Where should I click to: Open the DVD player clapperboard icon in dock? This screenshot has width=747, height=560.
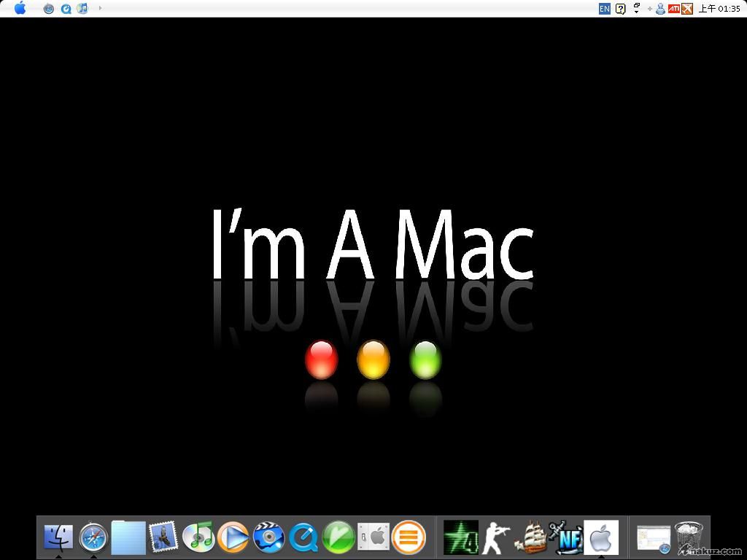[x=268, y=537]
